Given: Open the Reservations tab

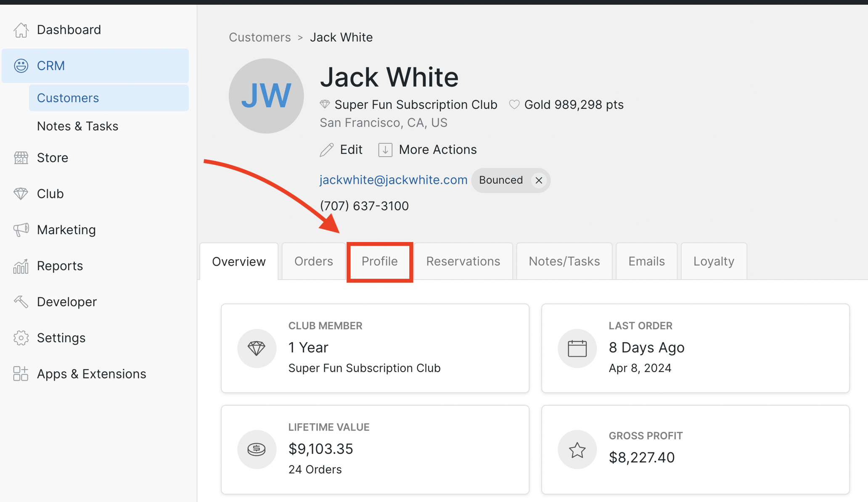Looking at the screenshot, I should [x=463, y=262].
